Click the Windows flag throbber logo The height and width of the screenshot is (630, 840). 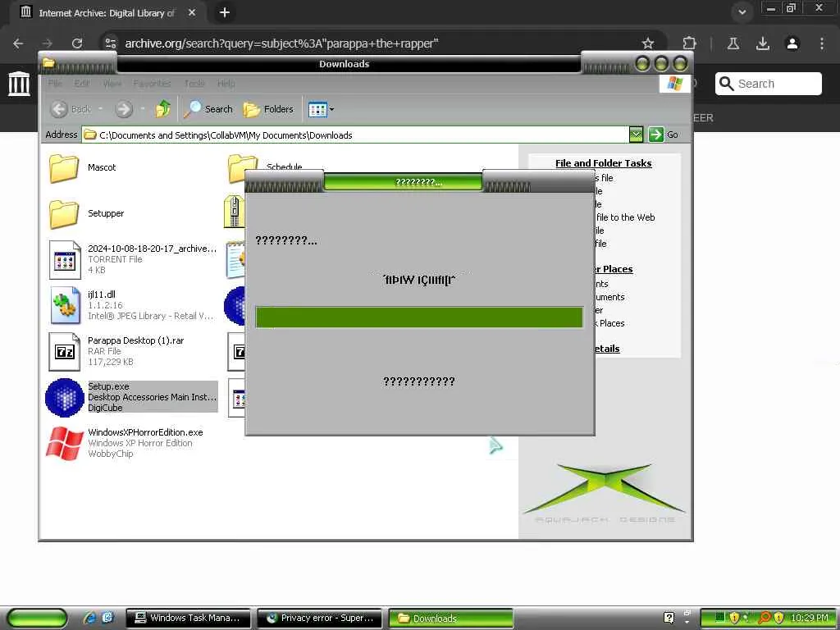(674, 84)
